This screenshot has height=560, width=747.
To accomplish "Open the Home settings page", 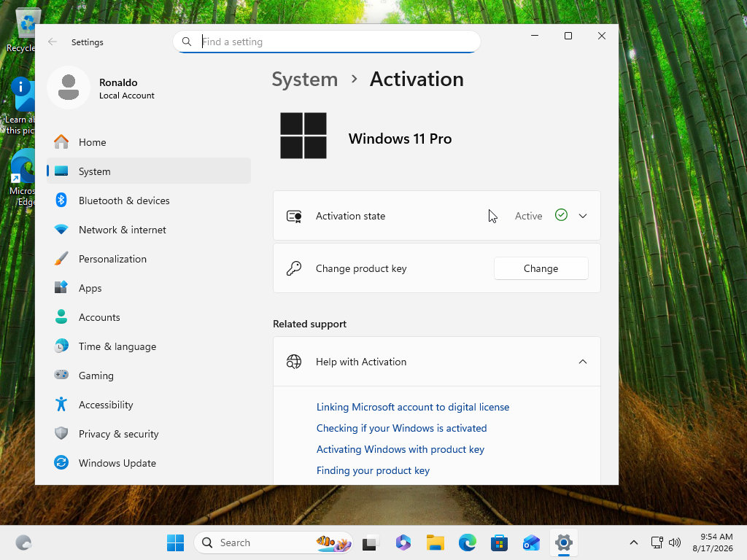I will [149, 142].
